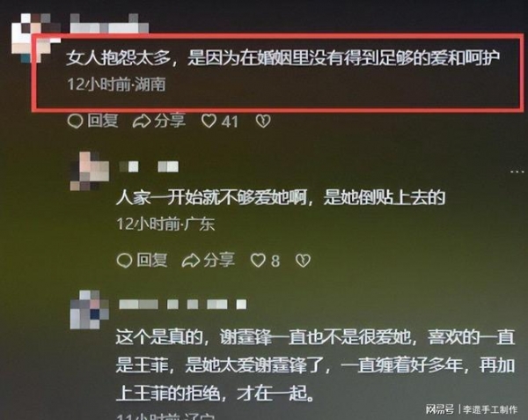The width and height of the screenshot is (528, 420).
Task: Open the top commenter's pixelated avatar
Action: (x=33, y=38)
